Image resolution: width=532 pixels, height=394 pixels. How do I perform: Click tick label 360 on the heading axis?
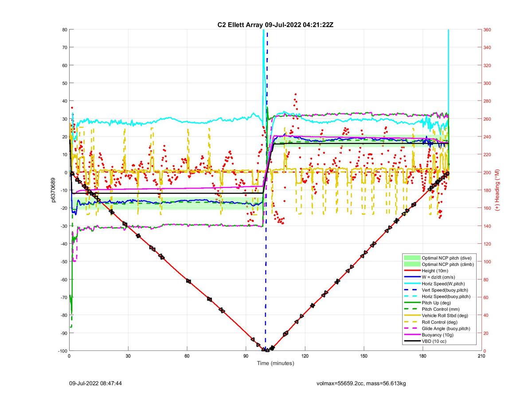[487, 30]
